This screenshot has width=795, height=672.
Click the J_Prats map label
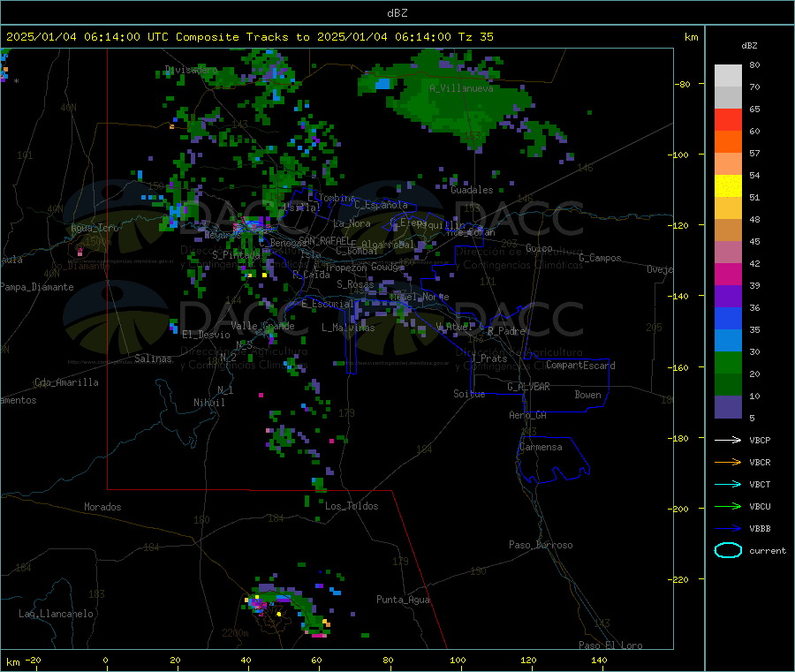[x=488, y=359]
